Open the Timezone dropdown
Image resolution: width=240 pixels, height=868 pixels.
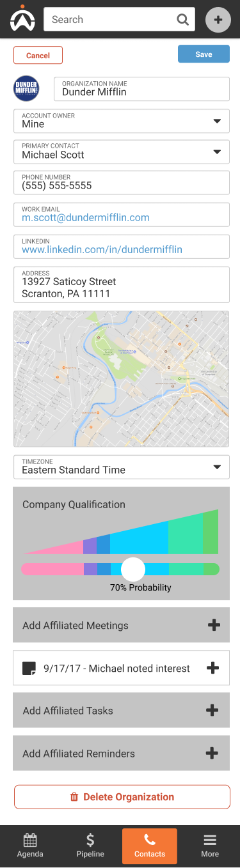(122, 467)
